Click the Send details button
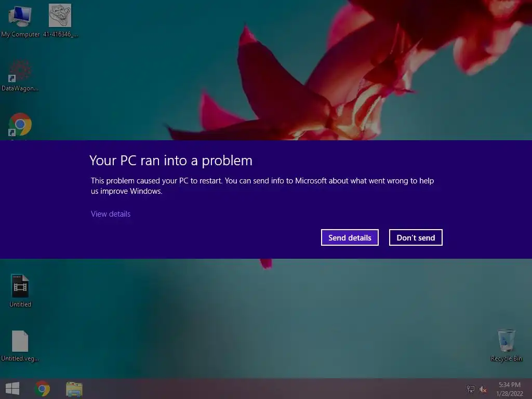This screenshot has width=532, height=399. (350, 237)
